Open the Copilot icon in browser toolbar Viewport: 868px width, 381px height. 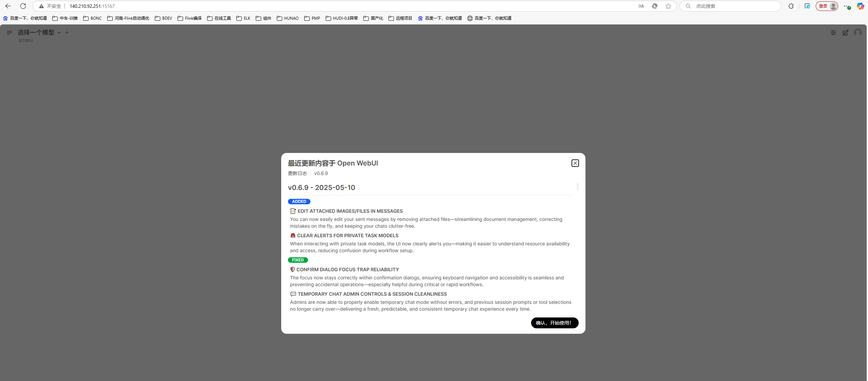(x=860, y=6)
